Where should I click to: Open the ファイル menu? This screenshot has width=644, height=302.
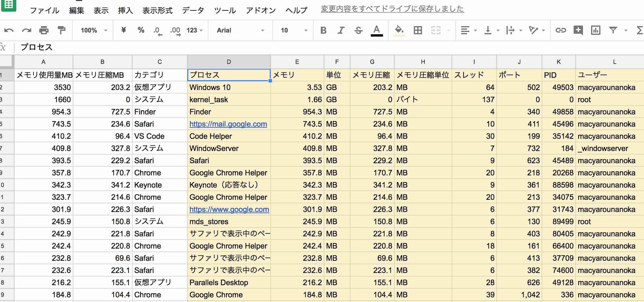[x=44, y=10]
